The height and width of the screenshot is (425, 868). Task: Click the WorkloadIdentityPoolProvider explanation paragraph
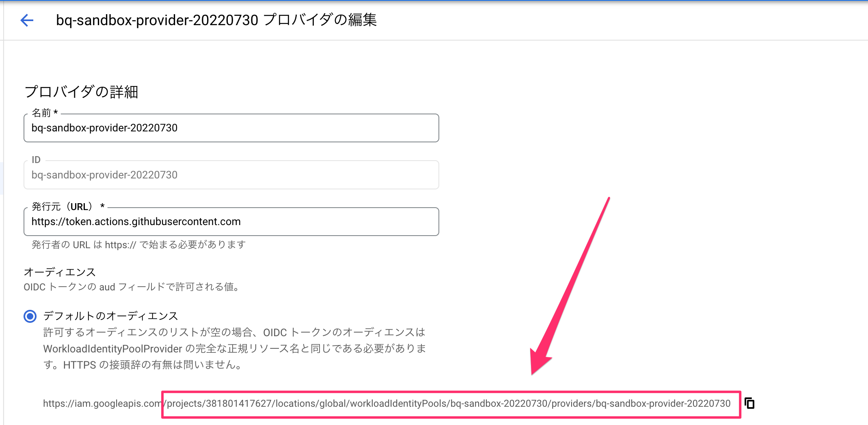click(x=234, y=349)
